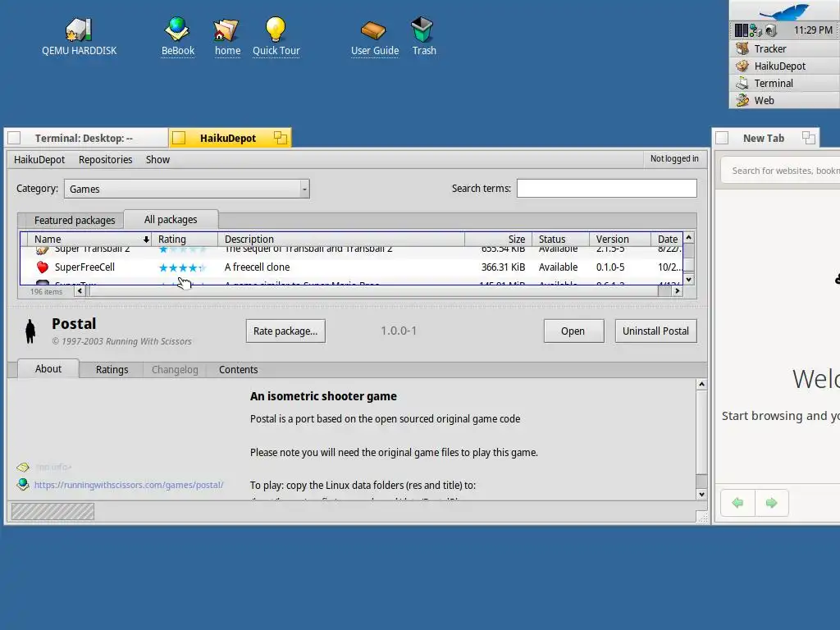Click the zoom button on New Tab window
The image size is (840, 630).
(809, 138)
